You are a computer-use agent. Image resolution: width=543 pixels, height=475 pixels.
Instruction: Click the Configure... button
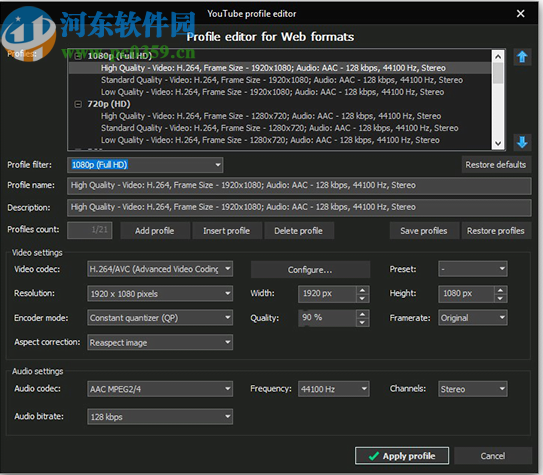click(x=310, y=270)
